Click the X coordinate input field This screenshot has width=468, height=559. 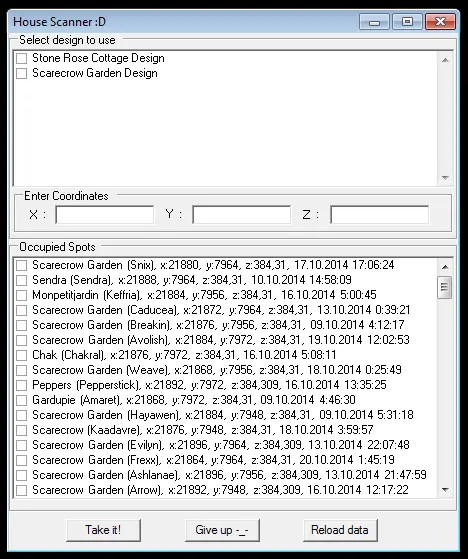[105, 215]
